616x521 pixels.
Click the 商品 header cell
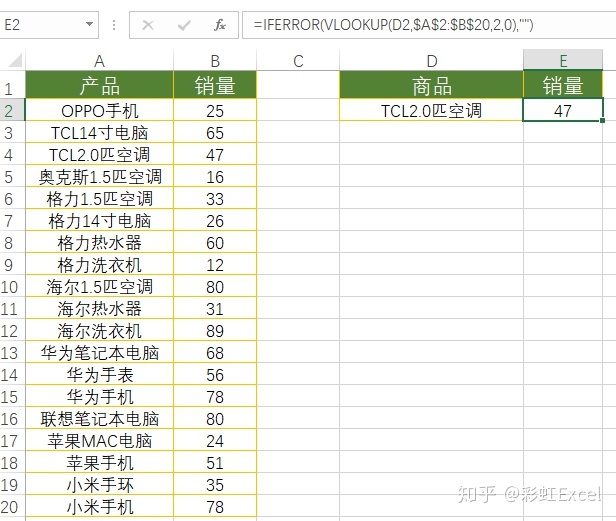coord(431,85)
